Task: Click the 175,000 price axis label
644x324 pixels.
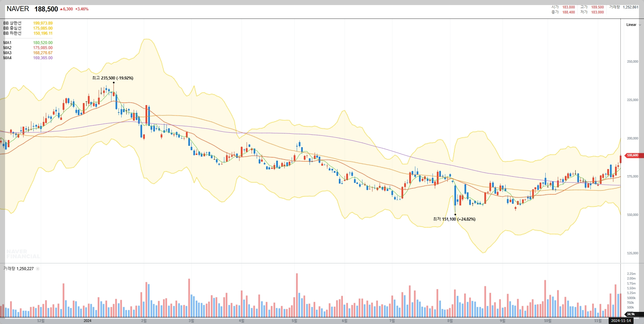Action: click(633, 176)
